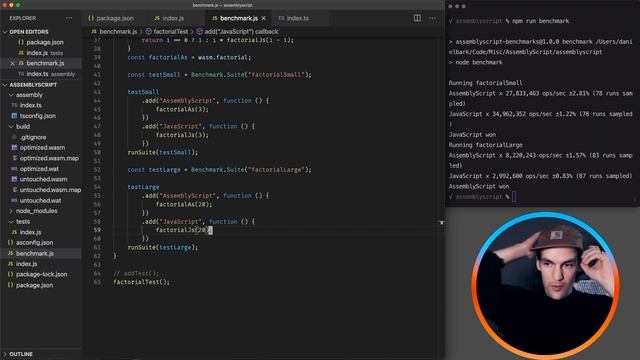The height and width of the screenshot is (360, 640).
Task: Click the circular webcam overlay
Action: pyautogui.click(x=546, y=285)
